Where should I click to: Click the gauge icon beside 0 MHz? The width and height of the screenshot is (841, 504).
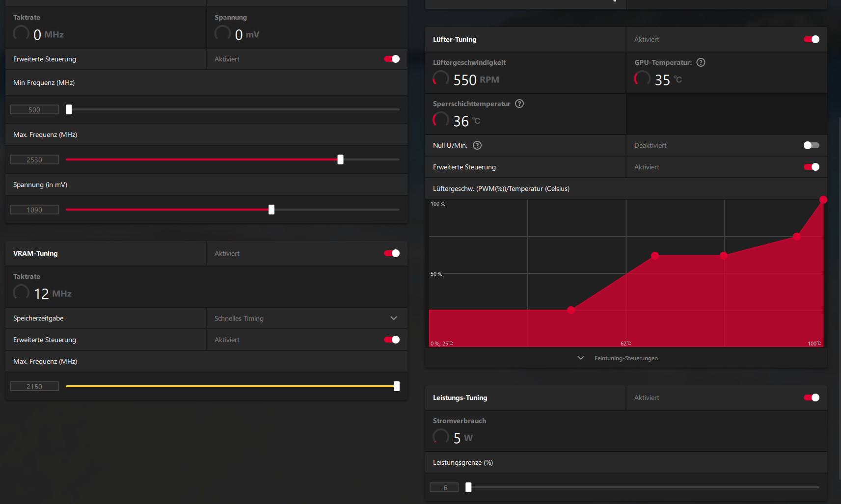21,33
